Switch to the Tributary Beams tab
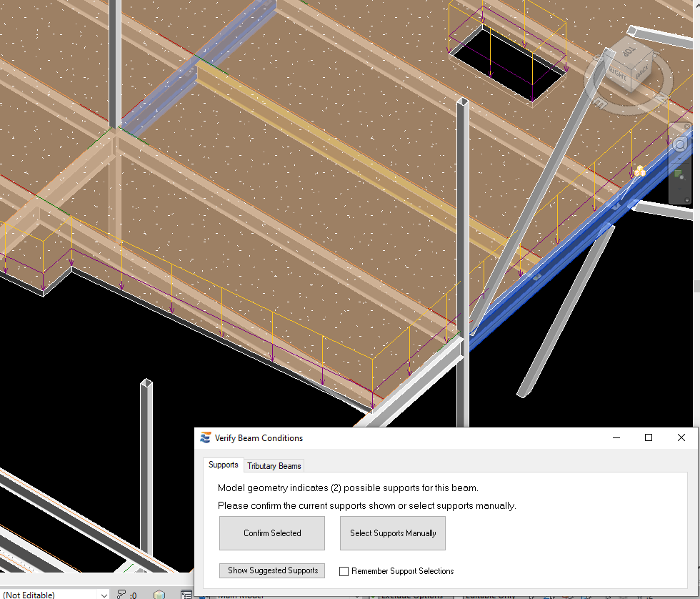The image size is (700, 599). coord(274,466)
